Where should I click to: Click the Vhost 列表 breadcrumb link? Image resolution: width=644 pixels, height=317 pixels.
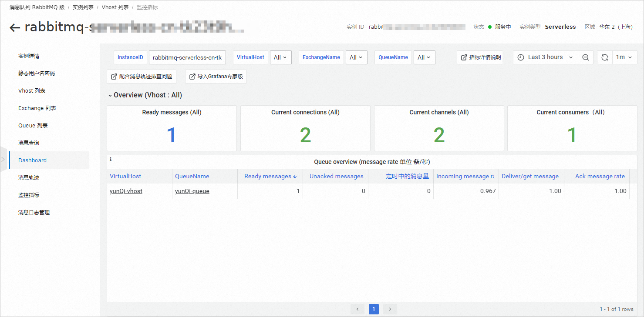pyautogui.click(x=115, y=7)
